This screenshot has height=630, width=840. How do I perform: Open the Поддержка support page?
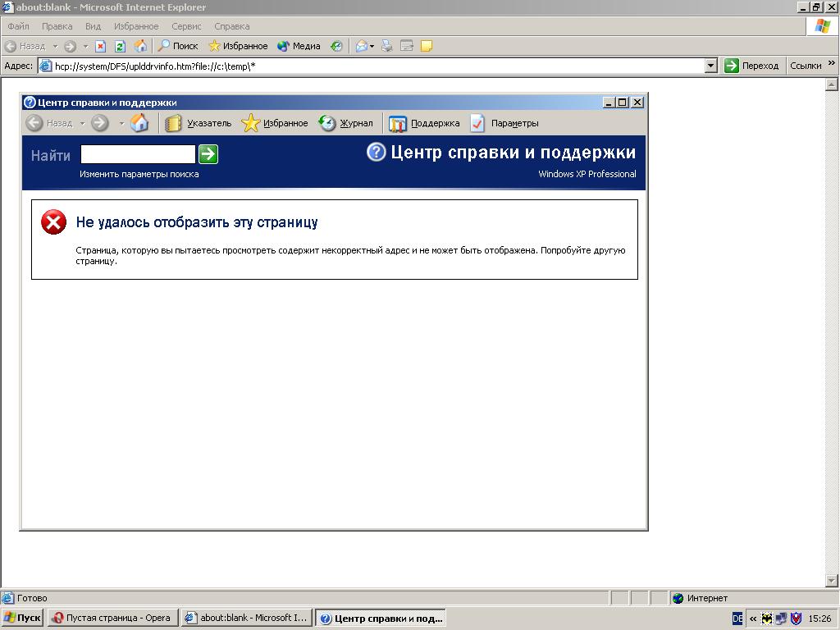[424, 123]
